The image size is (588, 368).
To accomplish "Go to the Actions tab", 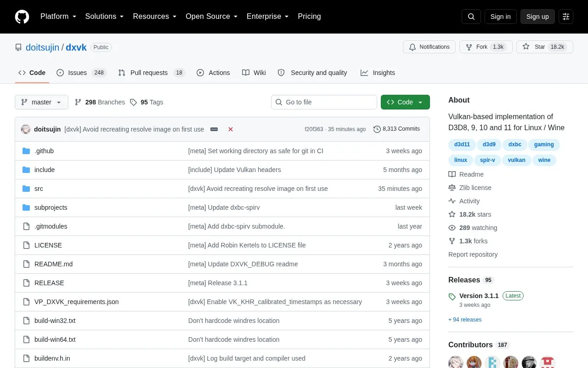I will pos(213,73).
